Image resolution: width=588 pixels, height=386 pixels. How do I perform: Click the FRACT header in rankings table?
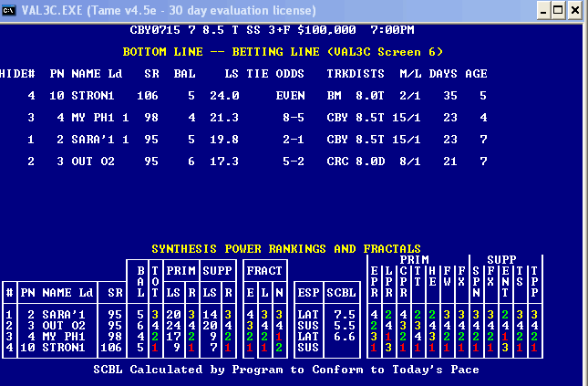point(264,270)
